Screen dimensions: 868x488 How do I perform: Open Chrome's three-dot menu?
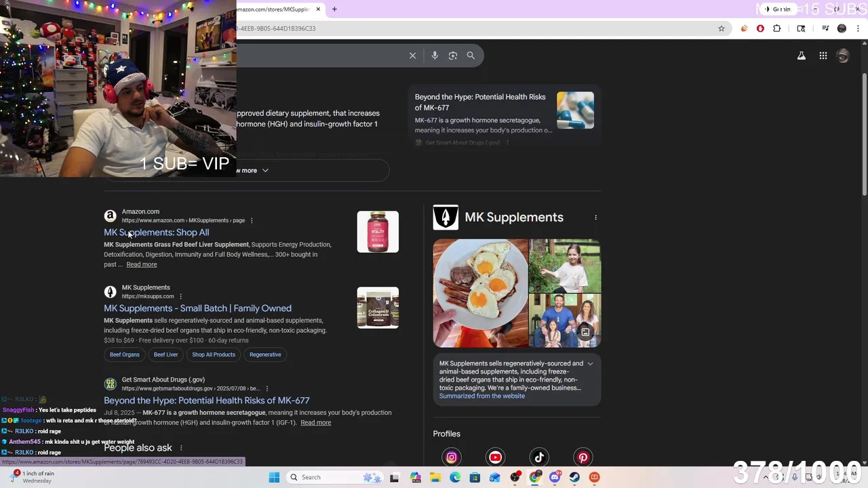[x=859, y=28]
